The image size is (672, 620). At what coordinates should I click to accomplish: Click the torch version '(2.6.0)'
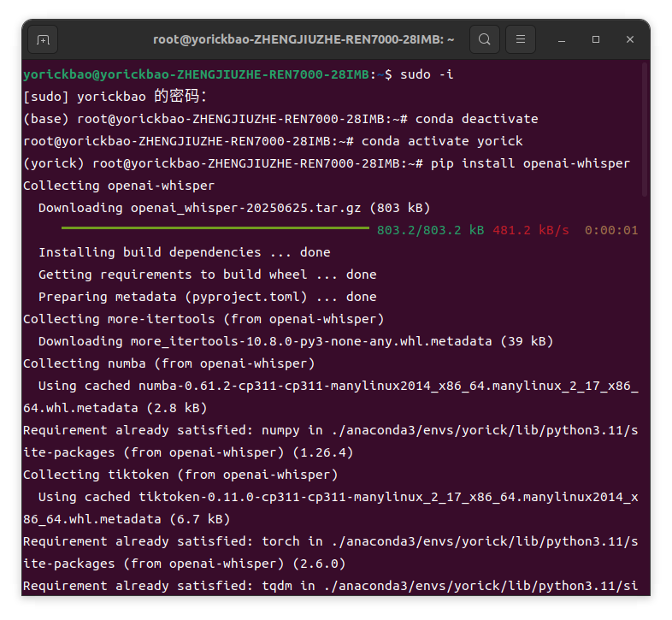319,564
